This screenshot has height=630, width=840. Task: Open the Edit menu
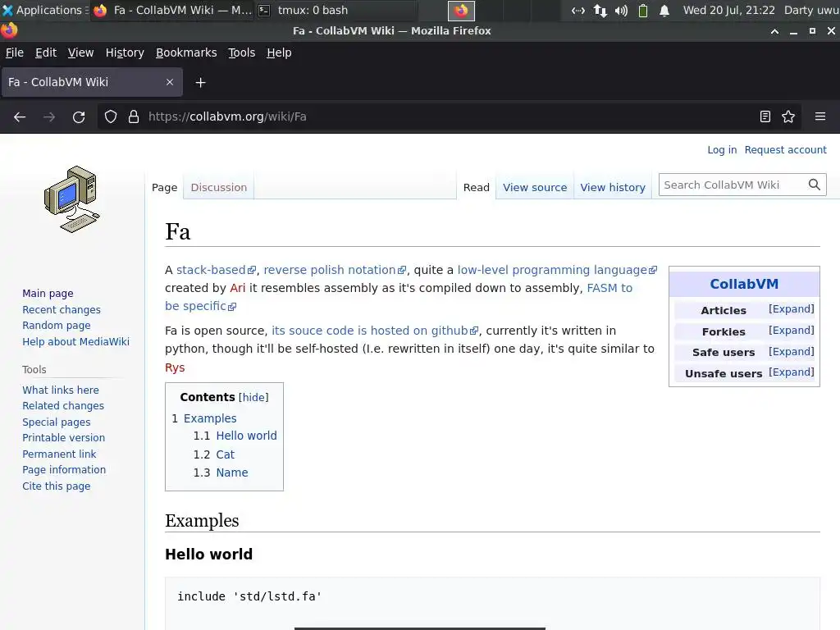tap(46, 52)
